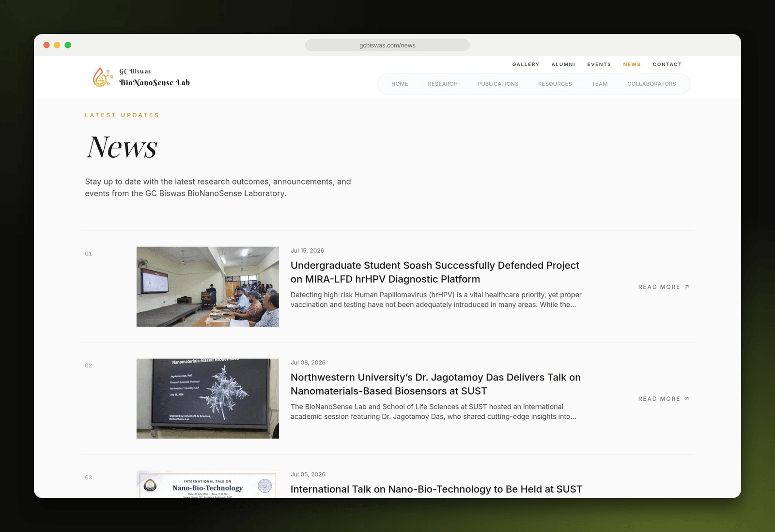Open the Collaborators nav tab
The width and height of the screenshot is (775, 532).
(x=651, y=84)
